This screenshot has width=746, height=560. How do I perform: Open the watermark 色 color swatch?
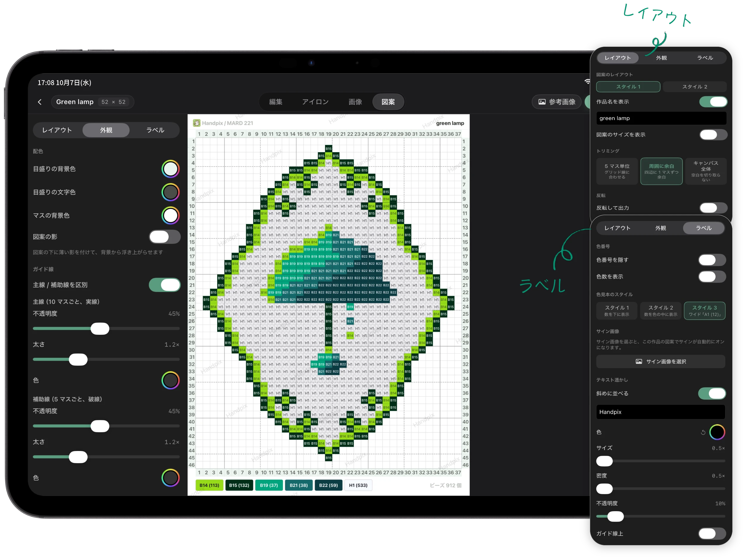717,432
